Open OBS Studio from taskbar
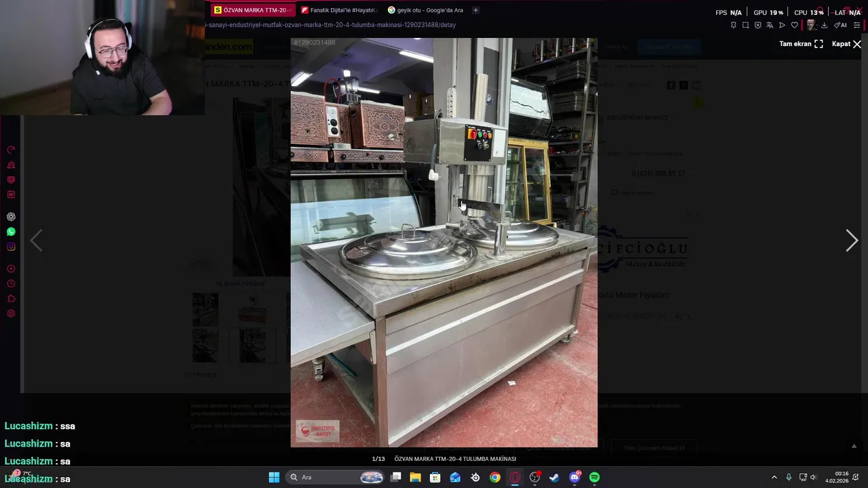The width and height of the screenshot is (868, 488). coord(535,477)
